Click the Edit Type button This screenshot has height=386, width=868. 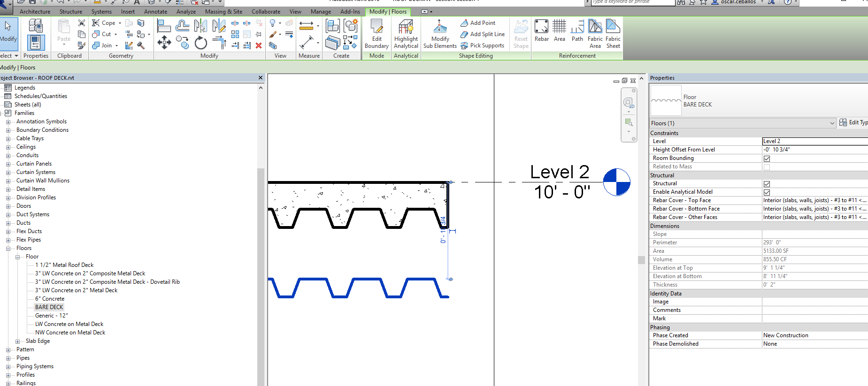tap(853, 122)
